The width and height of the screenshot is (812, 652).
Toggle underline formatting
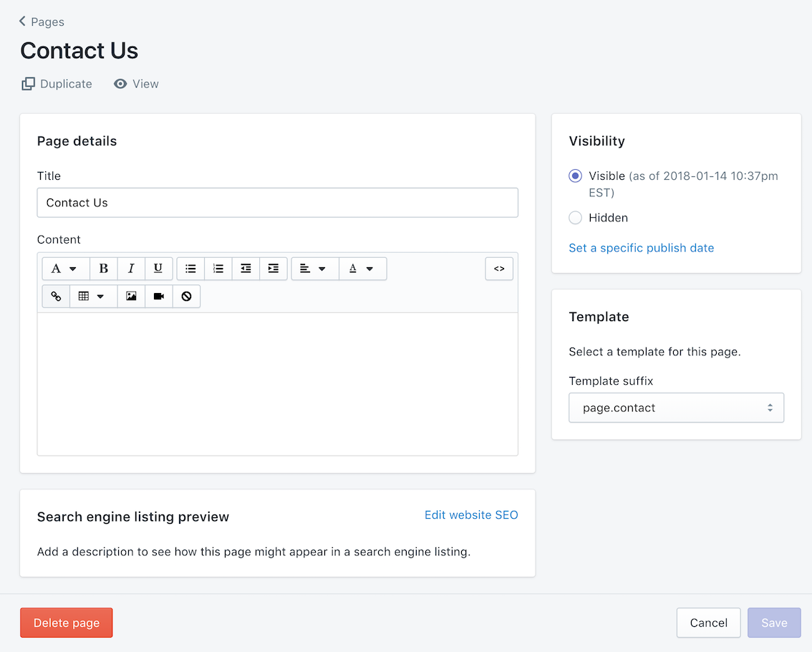[x=158, y=269]
